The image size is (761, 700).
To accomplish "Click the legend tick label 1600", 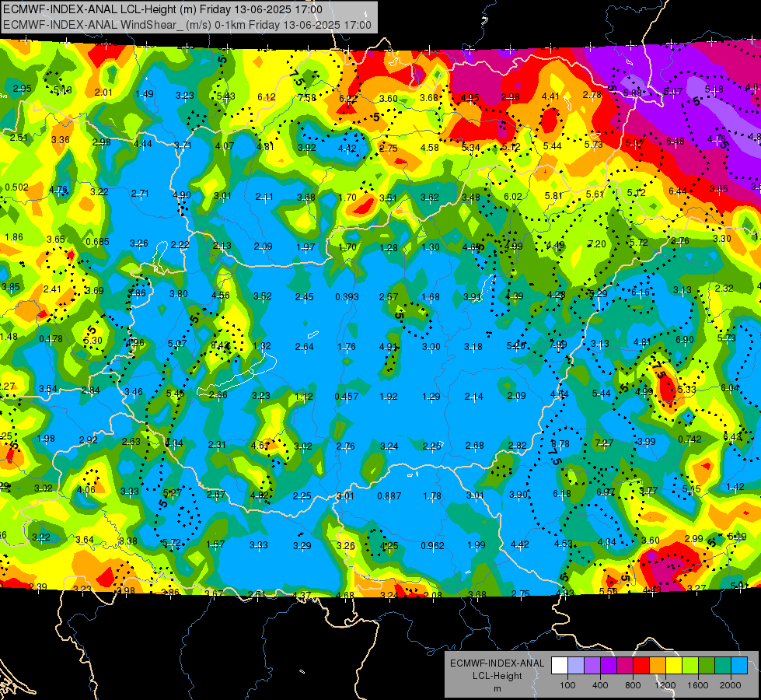I will [x=698, y=685].
